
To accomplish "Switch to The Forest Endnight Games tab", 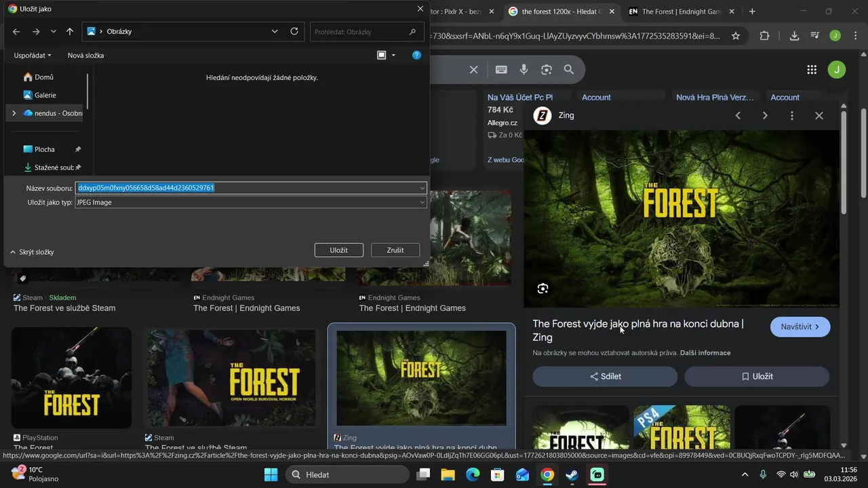I will point(680,12).
